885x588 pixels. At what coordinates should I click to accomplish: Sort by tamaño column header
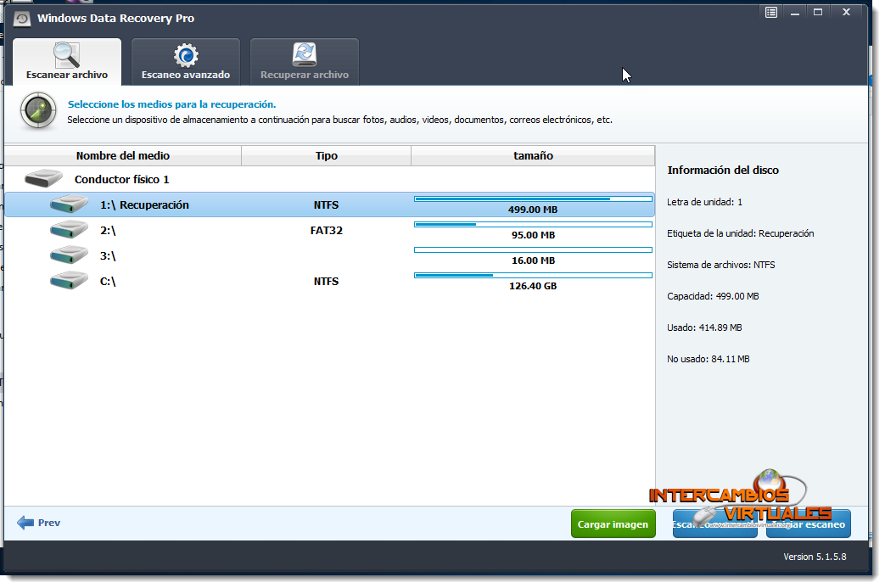(x=533, y=156)
